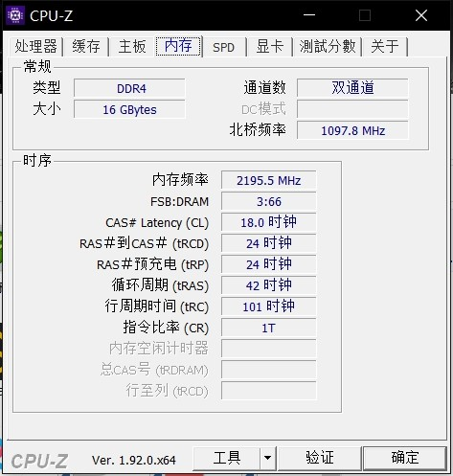The height and width of the screenshot is (476, 453).
Task: Click the 18.0 时钟 CAS latency value
Action: (x=269, y=222)
